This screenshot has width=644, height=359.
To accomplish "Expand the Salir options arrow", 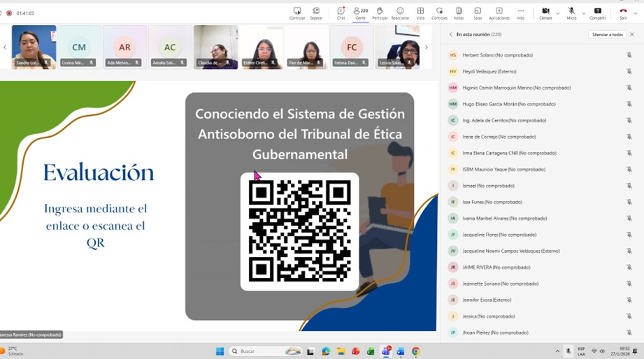I will (636, 13).
